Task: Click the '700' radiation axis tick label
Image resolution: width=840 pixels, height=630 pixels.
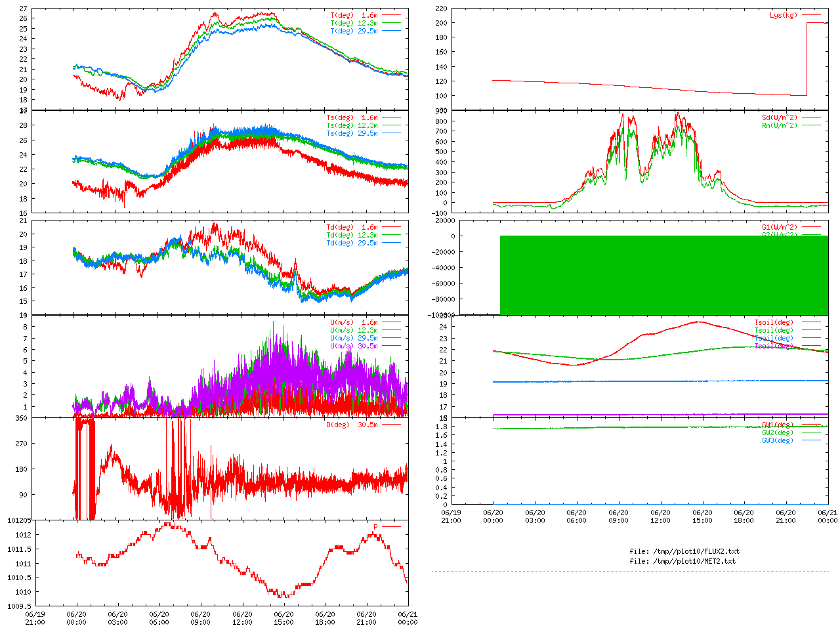Action: [x=441, y=131]
